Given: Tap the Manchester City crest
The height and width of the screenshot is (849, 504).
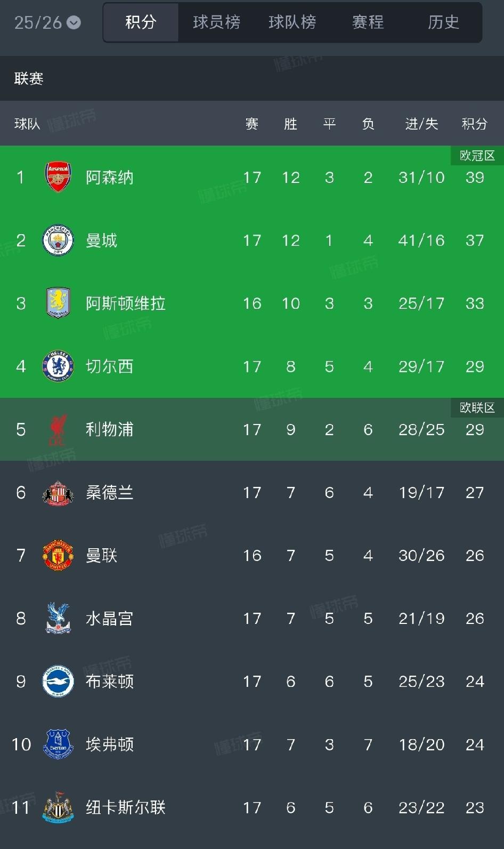Looking at the screenshot, I should (58, 240).
